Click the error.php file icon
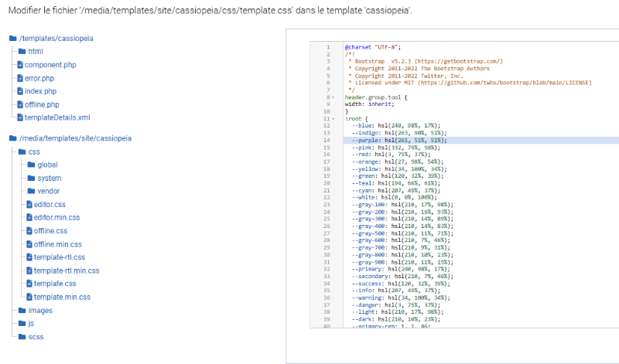The height and width of the screenshot is (364, 619). pyautogui.click(x=20, y=78)
